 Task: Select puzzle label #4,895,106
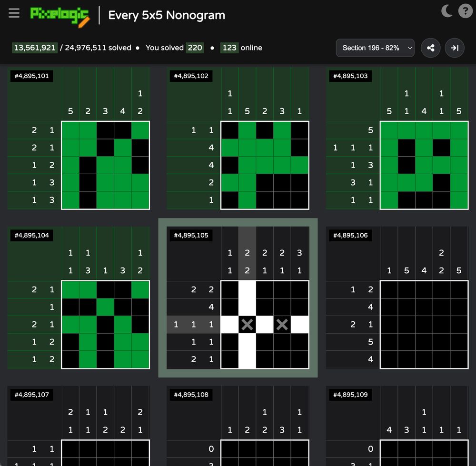[350, 235]
